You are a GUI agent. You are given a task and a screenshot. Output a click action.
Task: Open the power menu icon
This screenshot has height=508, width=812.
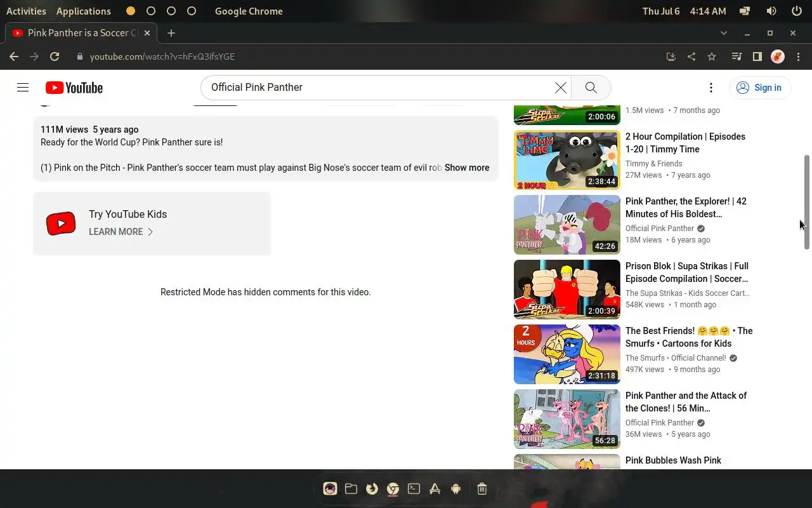pos(797,11)
